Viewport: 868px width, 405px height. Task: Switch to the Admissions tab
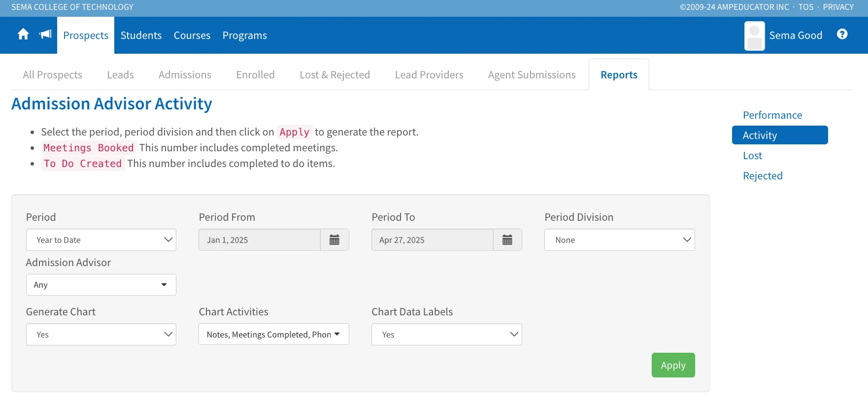185,75
